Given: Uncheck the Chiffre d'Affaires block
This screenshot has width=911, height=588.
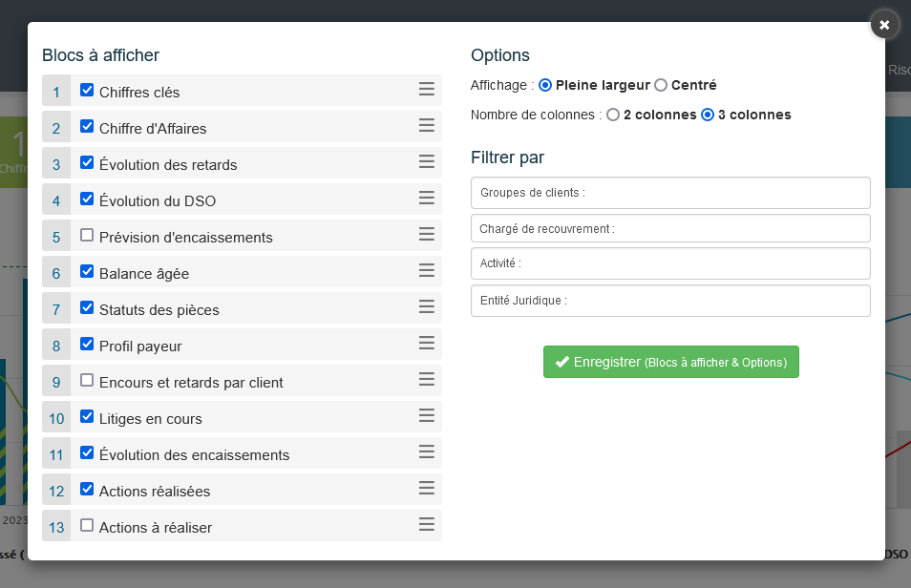Looking at the screenshot, I should (x=87, y=126).
